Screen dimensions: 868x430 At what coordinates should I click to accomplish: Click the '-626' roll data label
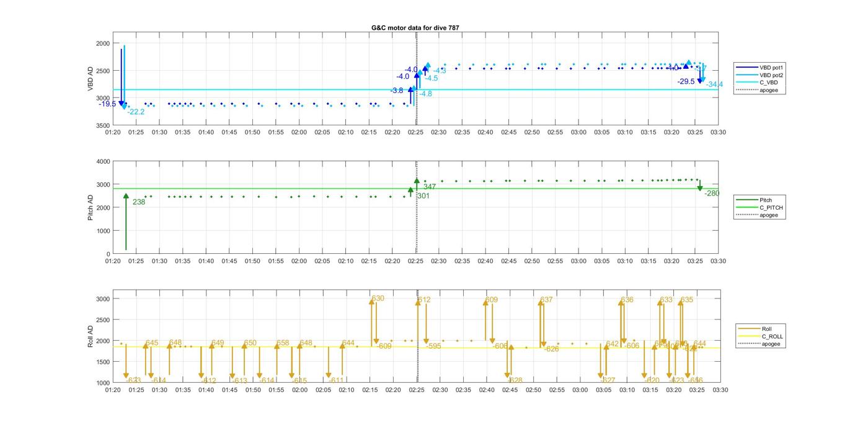point(551,349)
